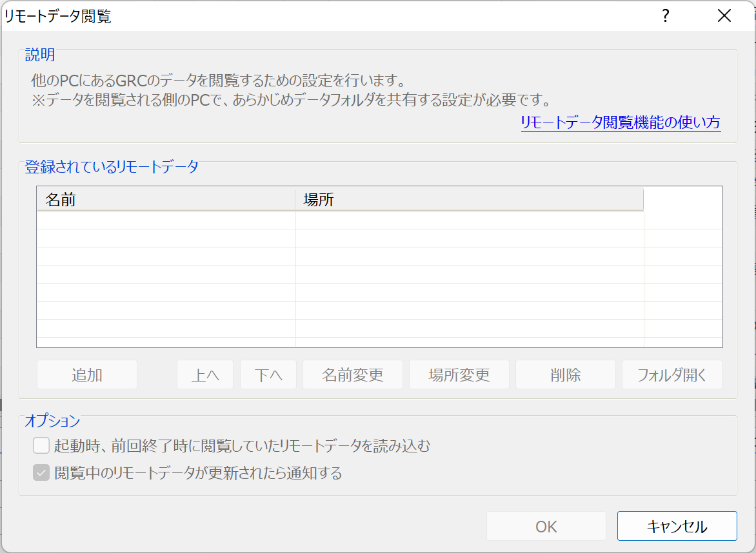Image resolution: width=756 pixels, height=553 pixels.
Task: Click the vertical scrollbar on the right edge
Action: 751,258
